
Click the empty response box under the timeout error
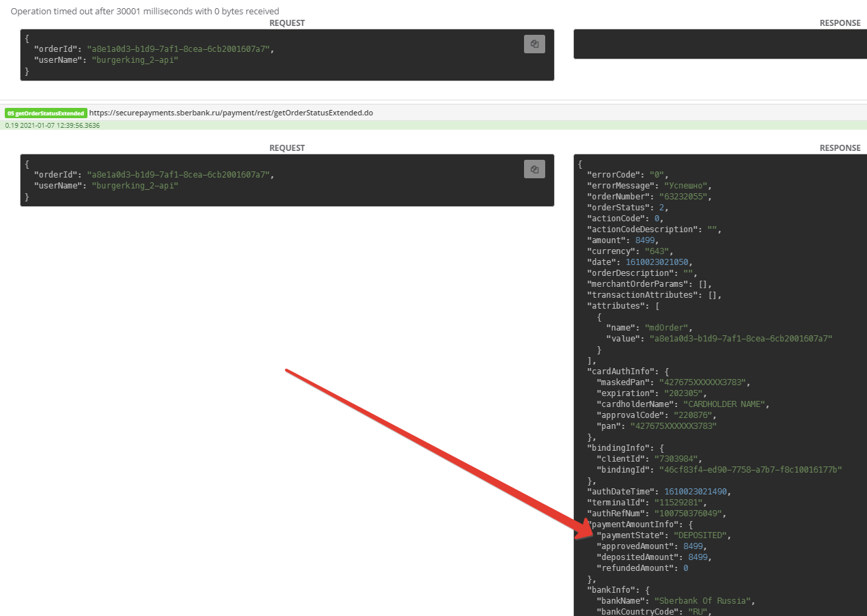719,44
